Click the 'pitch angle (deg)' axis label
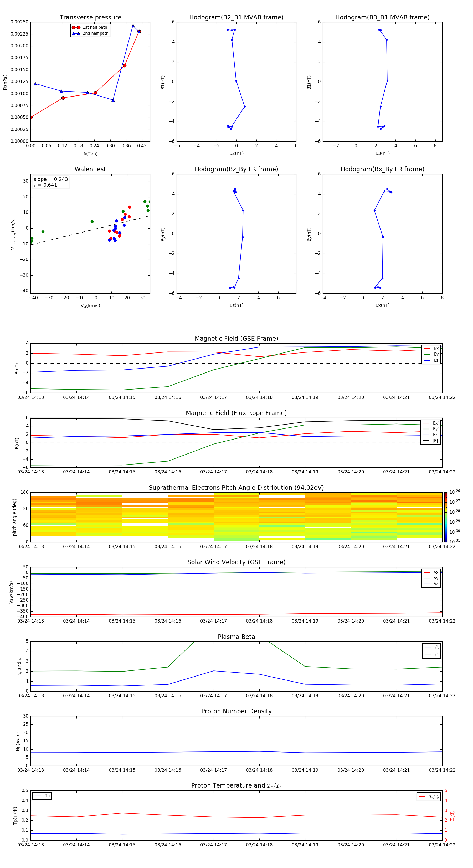 14,517
